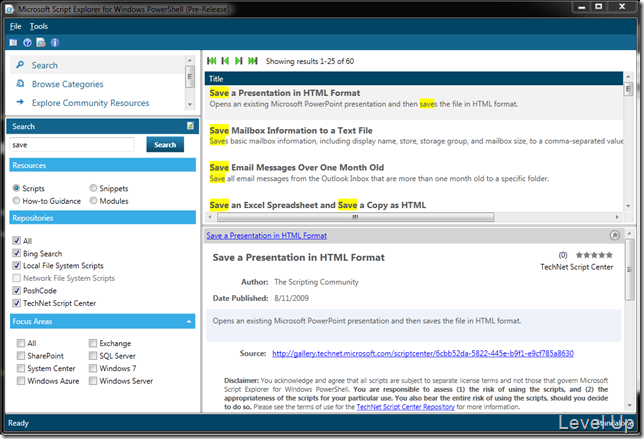This screenshot has height=439, width=644.
Task: Select the Snippets radio button
Action: click(93, 188)
